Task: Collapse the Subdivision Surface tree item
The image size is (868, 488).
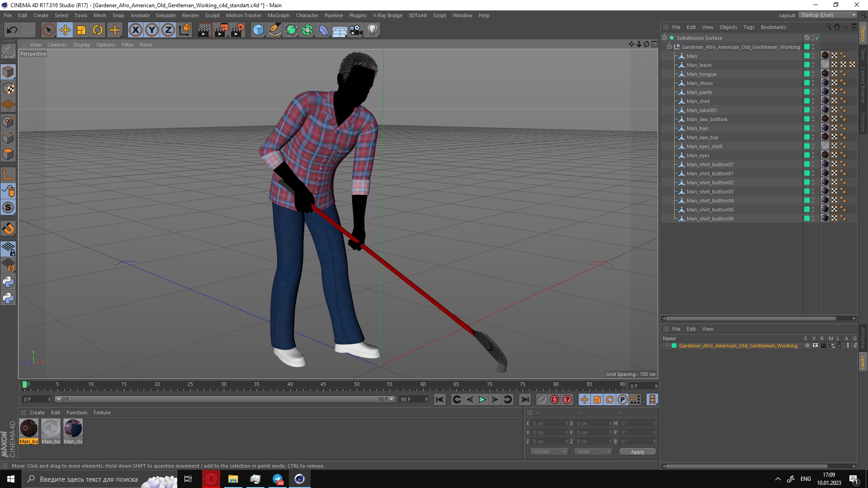Action: pos(665,38)
